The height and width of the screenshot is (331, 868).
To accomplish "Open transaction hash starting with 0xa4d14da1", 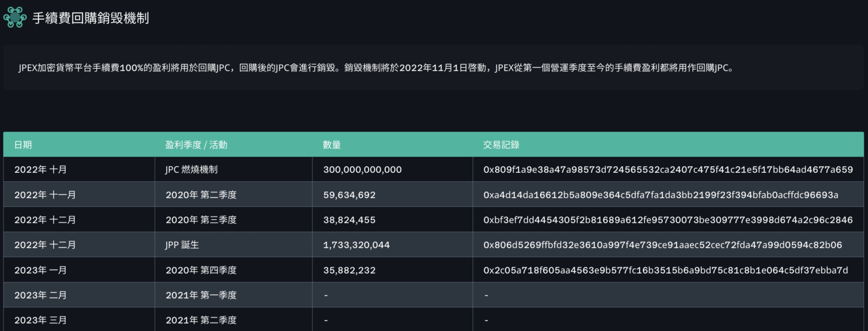I will 661,195.
